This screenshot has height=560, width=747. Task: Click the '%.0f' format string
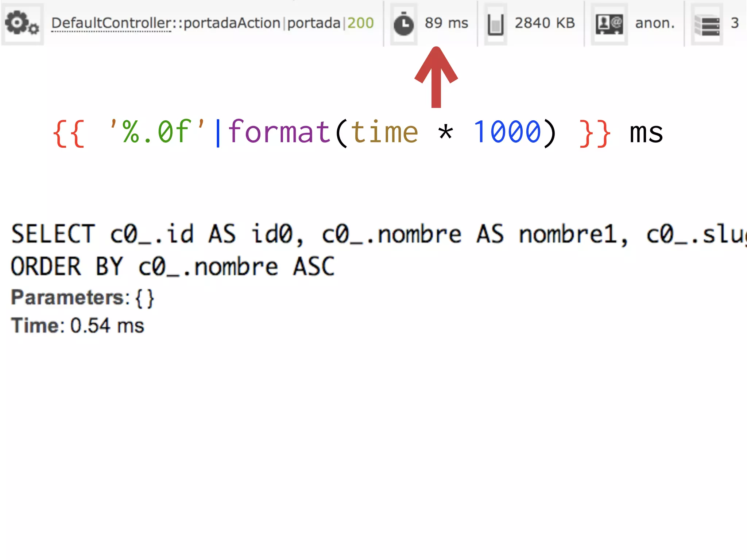pos(157,131)
